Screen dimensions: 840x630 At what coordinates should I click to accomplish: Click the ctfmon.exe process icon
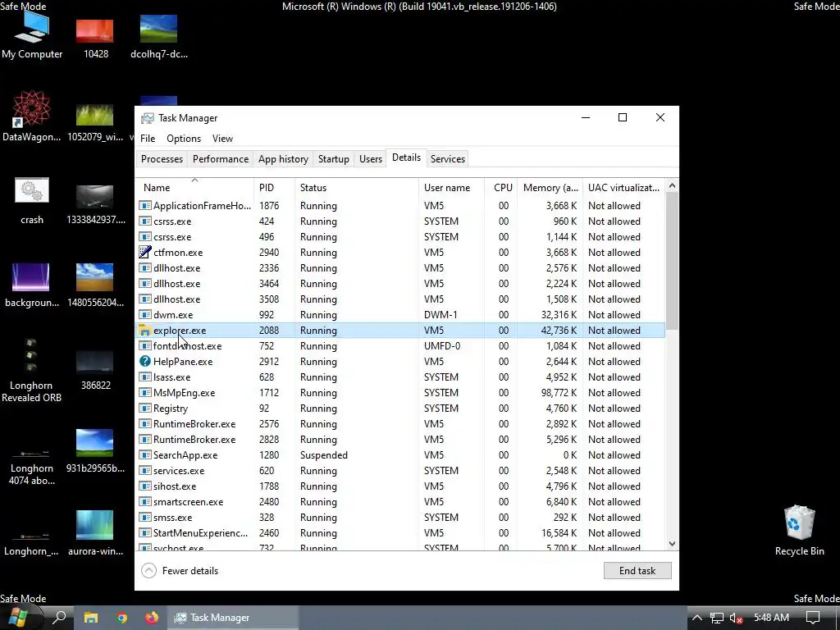(144, 252)
